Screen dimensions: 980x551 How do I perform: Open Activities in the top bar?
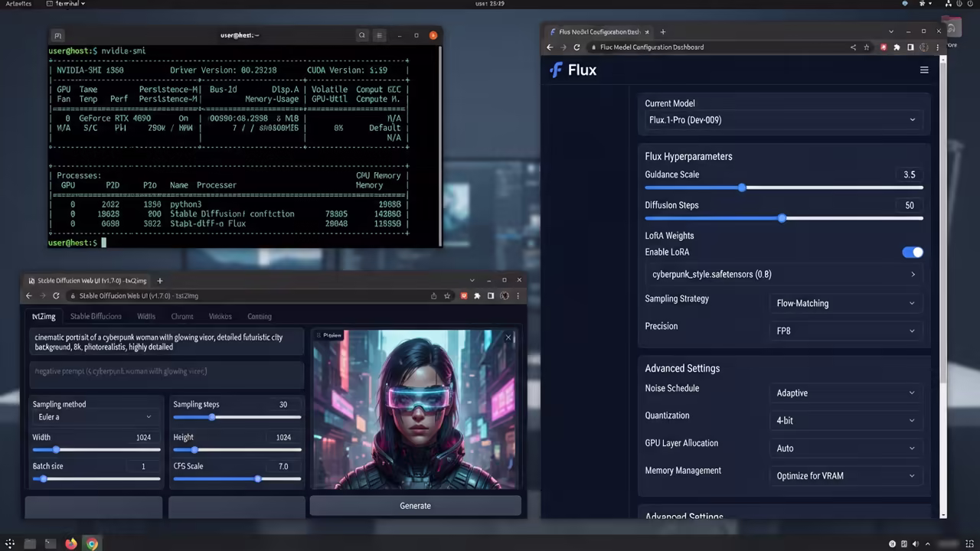(18, 4)
